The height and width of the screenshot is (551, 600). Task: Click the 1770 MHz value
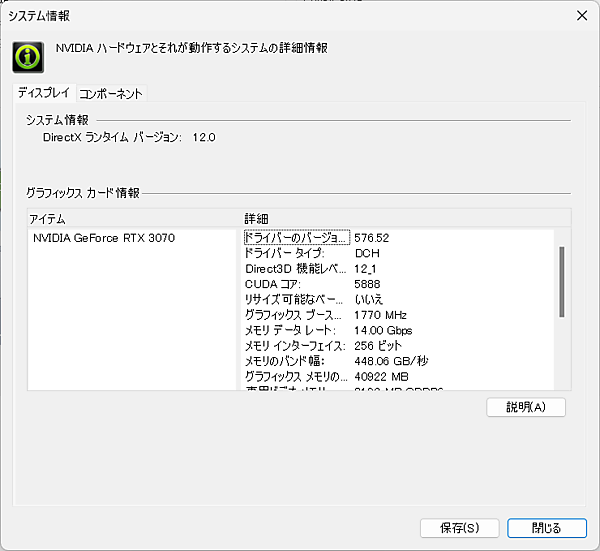[380, 315]
